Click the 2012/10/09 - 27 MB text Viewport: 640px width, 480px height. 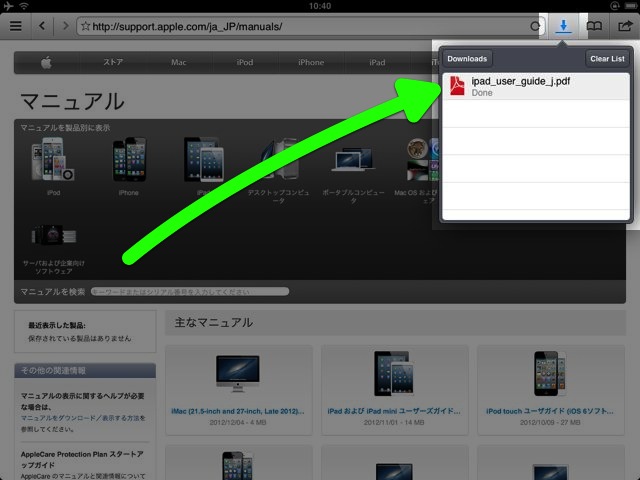click(550, 422)
